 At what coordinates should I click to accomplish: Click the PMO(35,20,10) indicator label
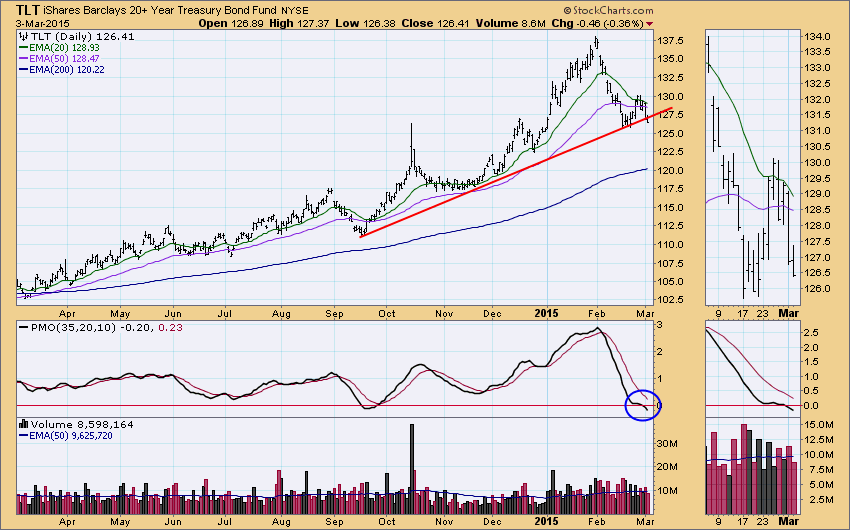pos(73,327)
